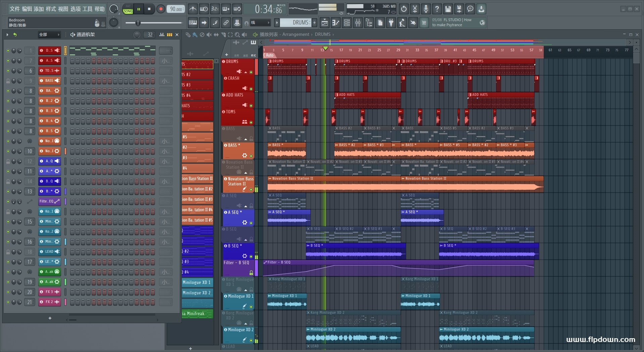Open the 添加 menu
Viewport: 644px width, 352px height.
(39, 9)
